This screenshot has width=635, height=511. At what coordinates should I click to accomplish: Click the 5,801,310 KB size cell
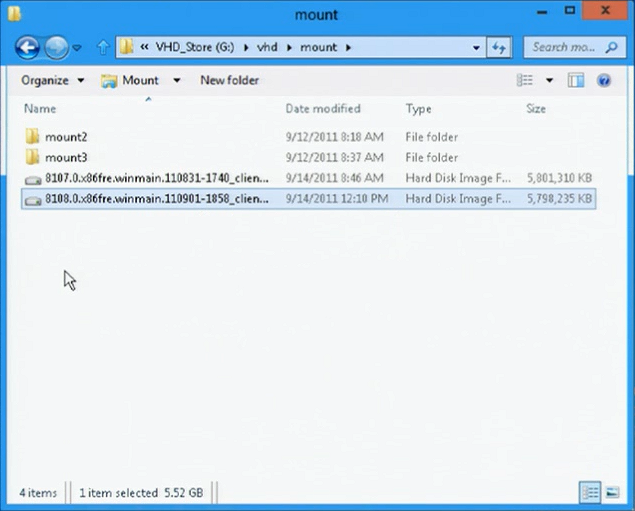tap(559, 178)
